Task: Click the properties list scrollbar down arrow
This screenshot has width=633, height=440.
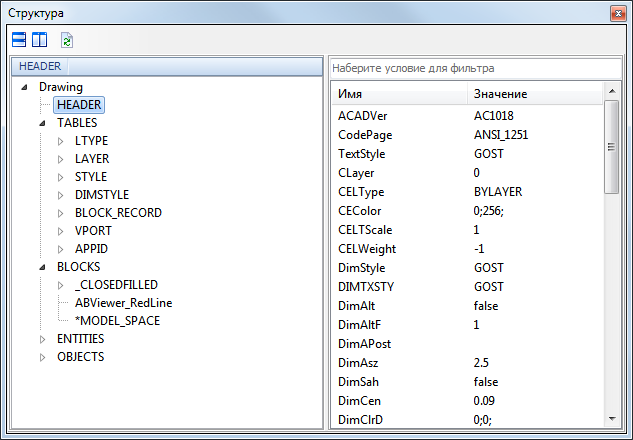Action: 612,420
